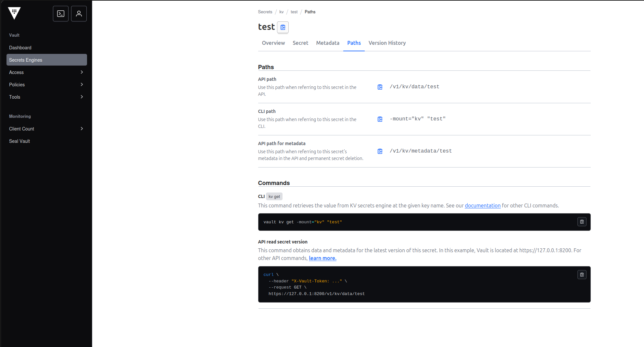The width and height of the screenshot is (644, 347).
Task: Open the Metadata tab
Action: (x=327, y=43)
